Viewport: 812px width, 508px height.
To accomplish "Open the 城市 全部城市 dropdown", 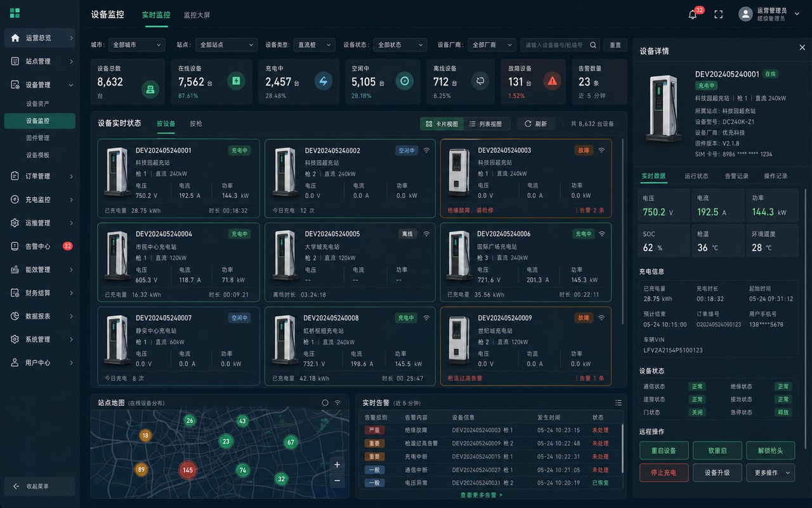I will coord(136,45).
